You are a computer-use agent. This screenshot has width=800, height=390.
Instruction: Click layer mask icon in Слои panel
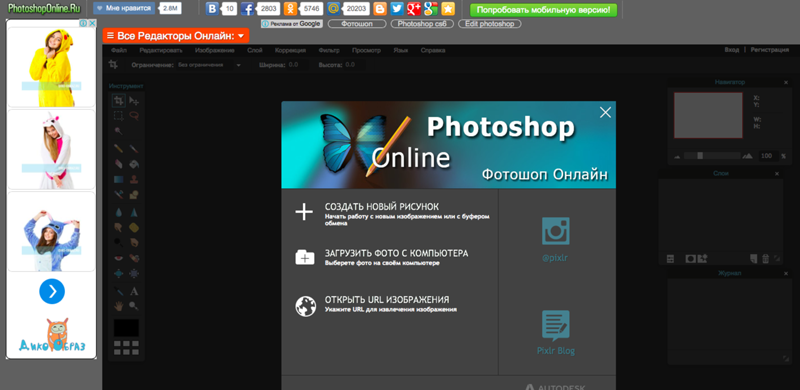tap(691, 258)
